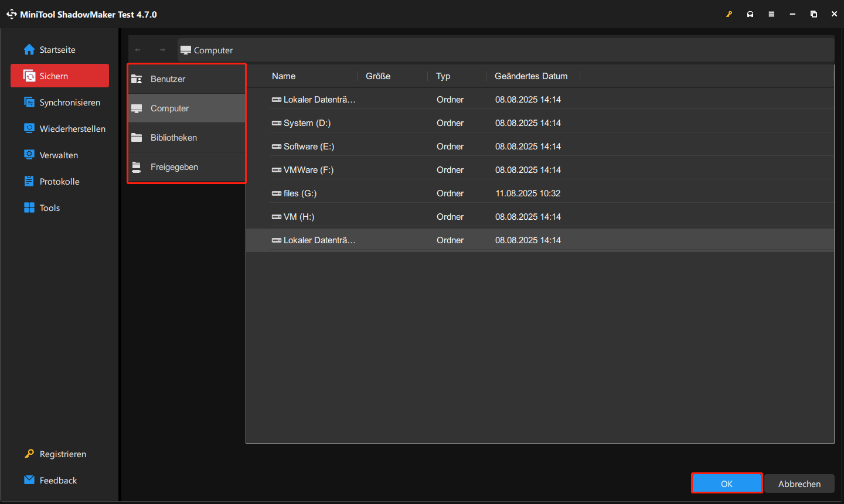Click the date 11.08.2025 10:32
The height and width of the screenshot is (504, 844).
point(528,193)
